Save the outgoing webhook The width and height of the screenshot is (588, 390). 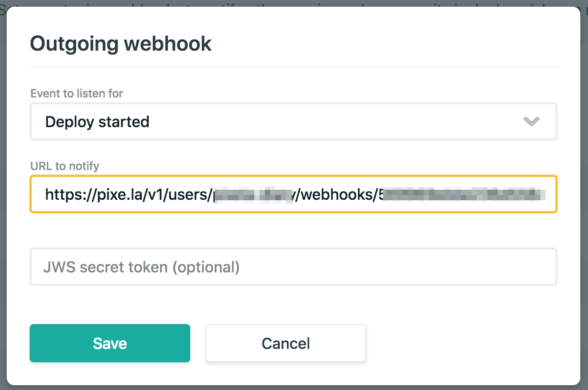(x=110, y=343)
